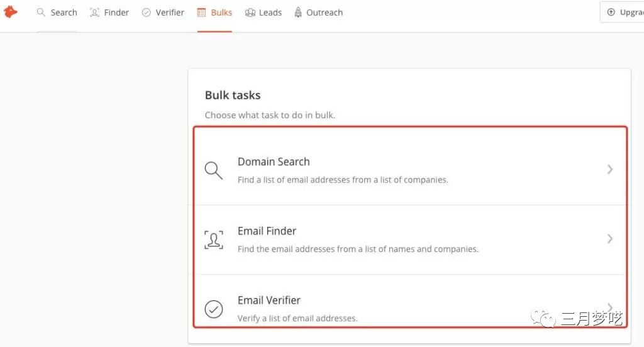Click the Outreach rocket icon in navbar

(x=298, y=13)
